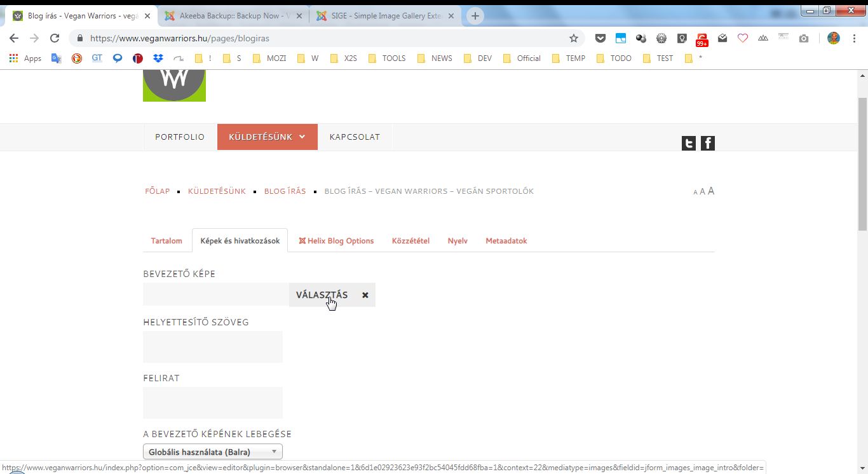Clear intro image with the X icon
This screenshot has width=868, height=474.
coord(365,295)
